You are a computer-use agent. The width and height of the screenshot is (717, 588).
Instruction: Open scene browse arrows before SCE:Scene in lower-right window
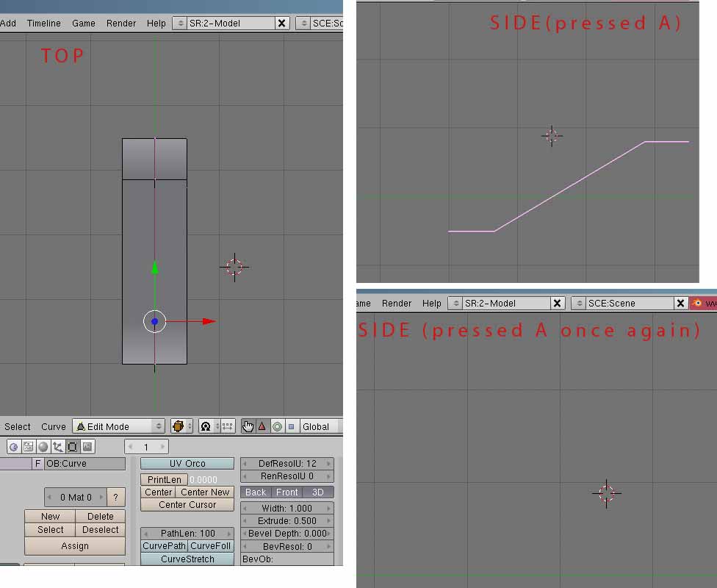(579, 303)
